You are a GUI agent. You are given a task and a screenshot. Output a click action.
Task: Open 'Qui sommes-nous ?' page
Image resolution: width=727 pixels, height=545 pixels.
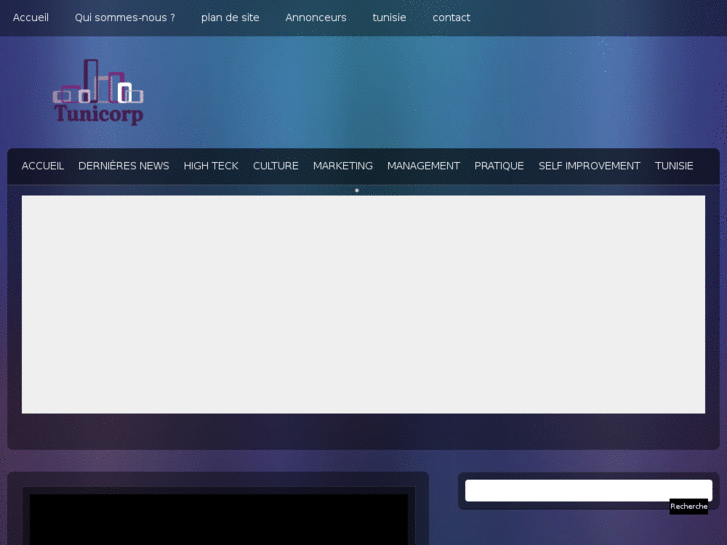(125, 18)
